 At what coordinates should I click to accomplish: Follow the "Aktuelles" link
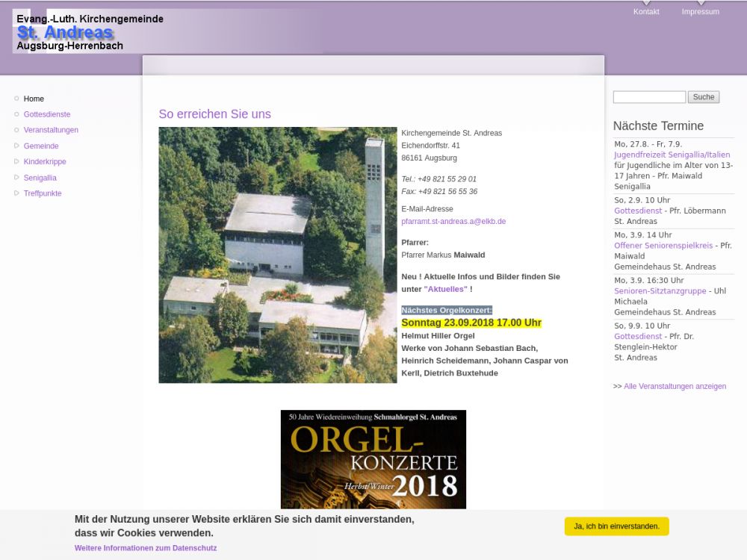[x=446, y=289]
